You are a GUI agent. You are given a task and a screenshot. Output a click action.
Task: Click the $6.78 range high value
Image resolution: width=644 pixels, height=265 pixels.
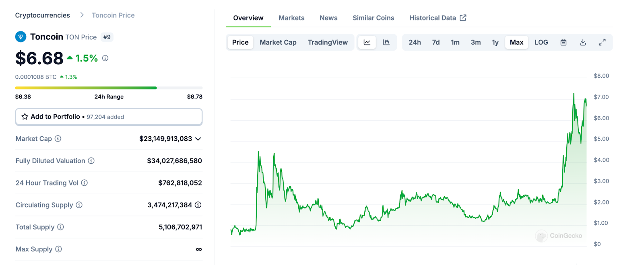coord(195,97)
